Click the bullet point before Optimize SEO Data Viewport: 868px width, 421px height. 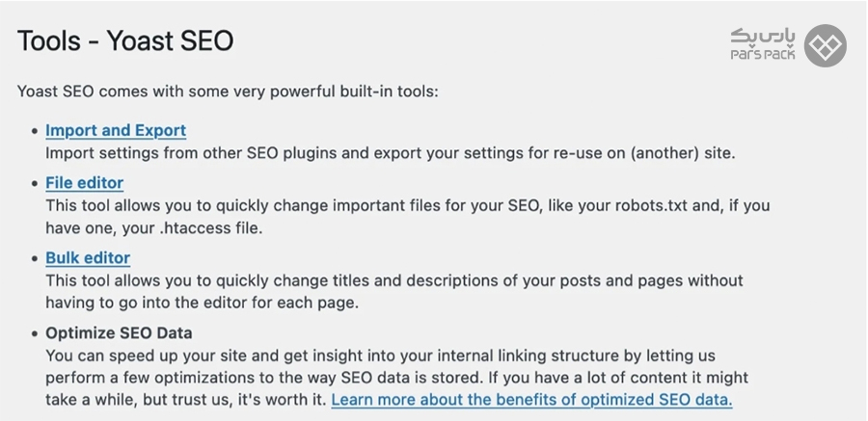(x=36, y=333)
